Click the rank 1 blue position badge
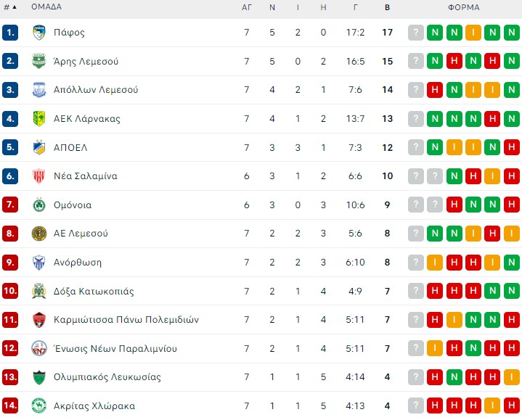Image resolution: width=522 pixels, height=420 pixels. pos(10,33)
